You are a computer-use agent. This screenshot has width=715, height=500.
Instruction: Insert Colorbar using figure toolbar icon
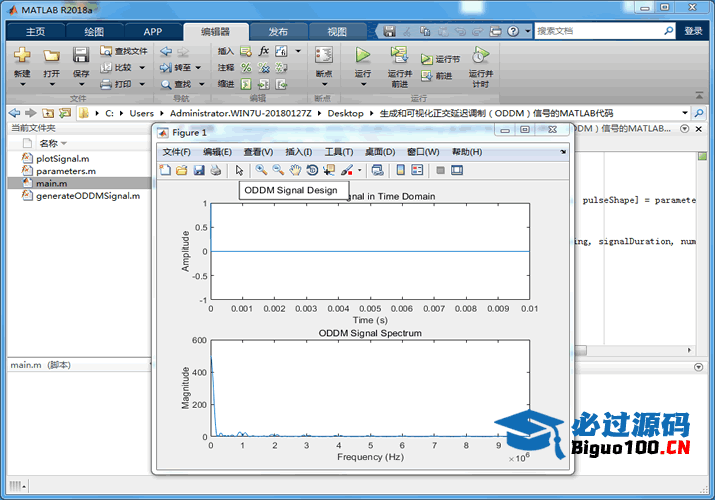(400, 170)
